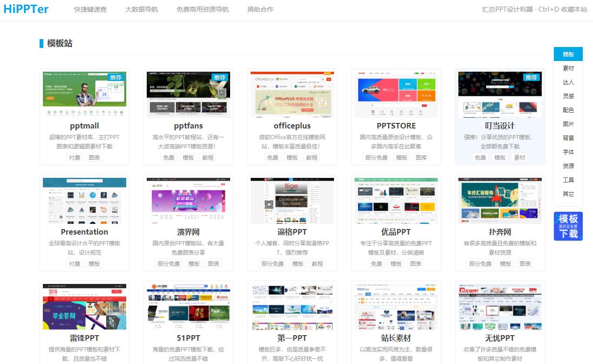
Task: Open the 叮当设计 title link
Action: click(500, 126)
